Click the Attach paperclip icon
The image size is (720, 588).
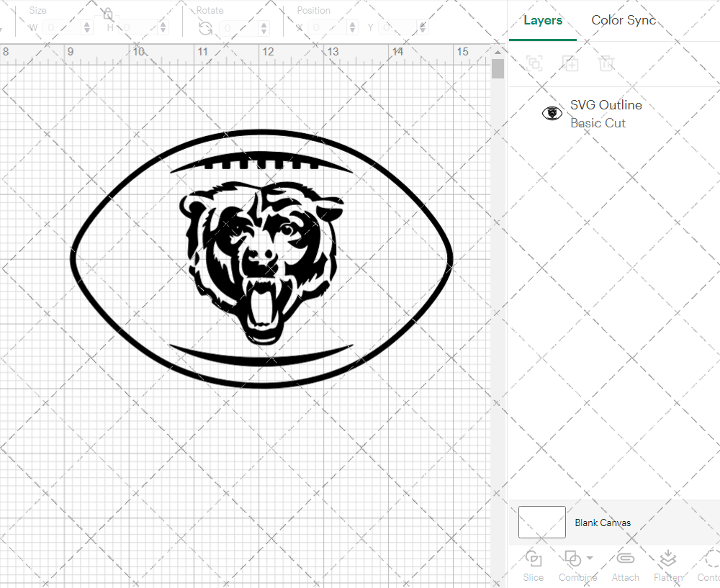click(625, 559)
